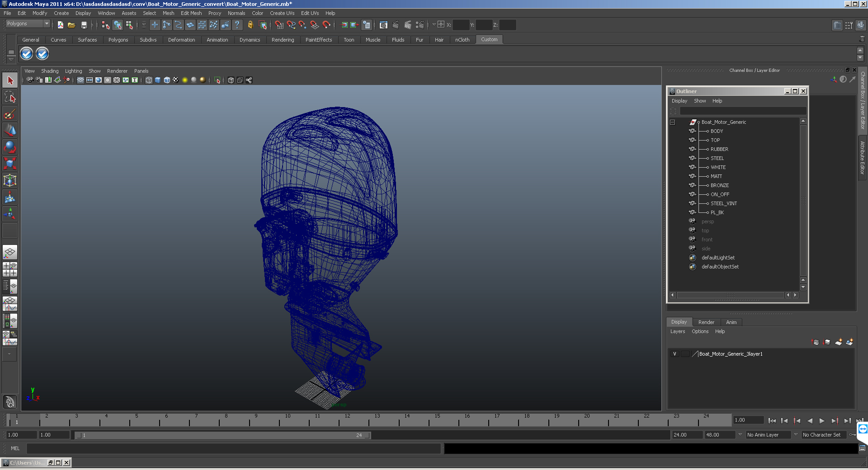868x470 pixels.
Task: Activate the Move tool cone icon
Action: pos(10,130)
